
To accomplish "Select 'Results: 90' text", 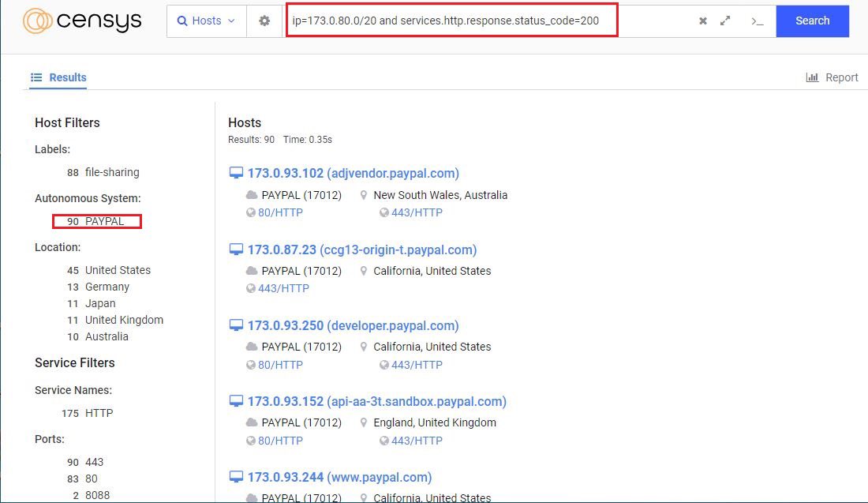I will [x=251, y=140].
